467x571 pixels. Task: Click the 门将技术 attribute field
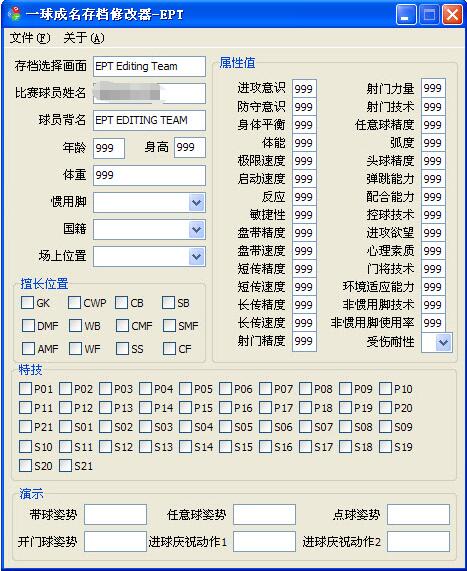[x=433, y=269]
